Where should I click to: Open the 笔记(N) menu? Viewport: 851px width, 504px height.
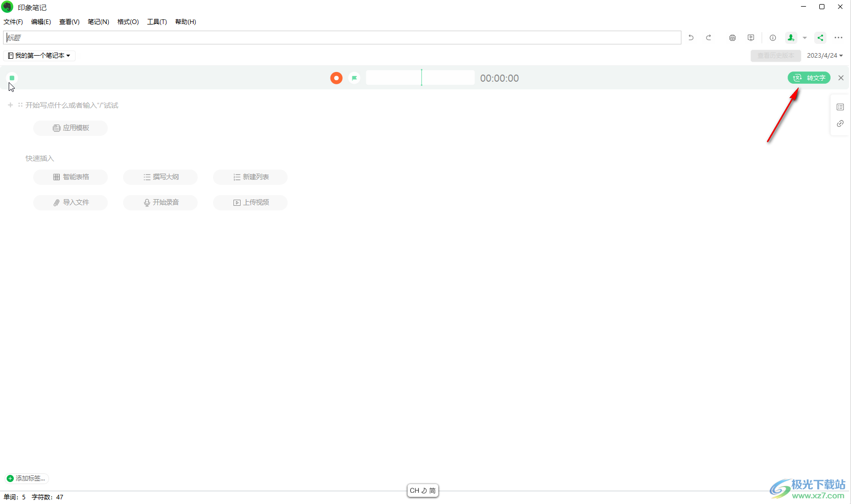pyautogui.click(x=99, y=22)
